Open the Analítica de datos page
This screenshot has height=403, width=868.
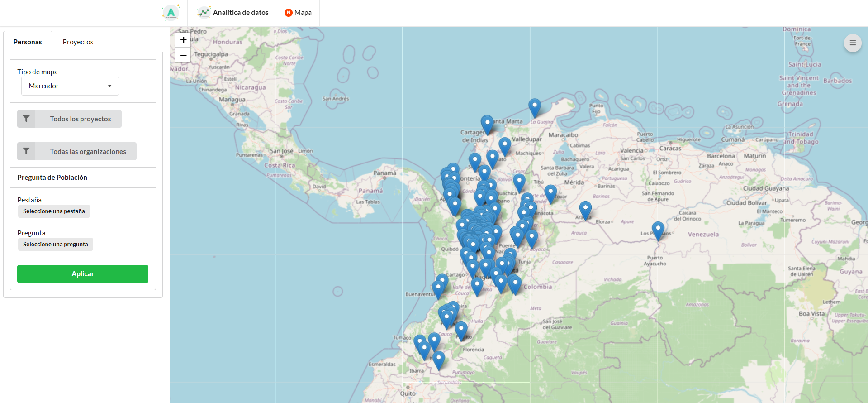click(233, 13)
